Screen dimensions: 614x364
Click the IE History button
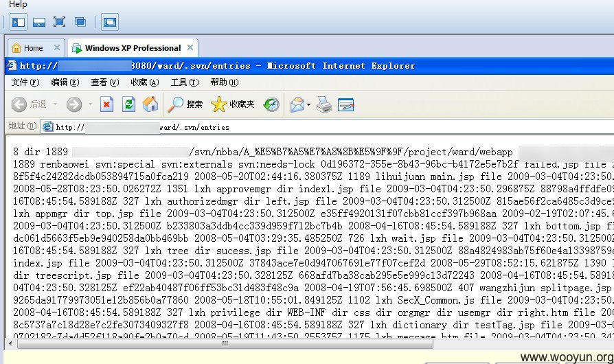(271, 104)
